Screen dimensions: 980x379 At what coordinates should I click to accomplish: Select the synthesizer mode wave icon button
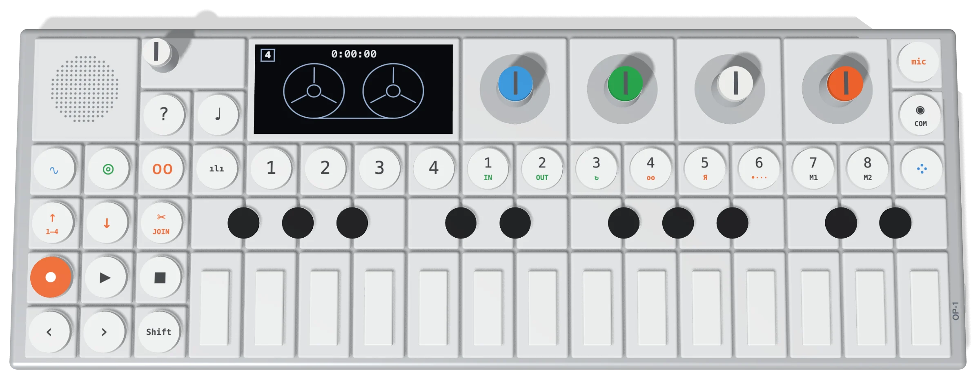54,169
